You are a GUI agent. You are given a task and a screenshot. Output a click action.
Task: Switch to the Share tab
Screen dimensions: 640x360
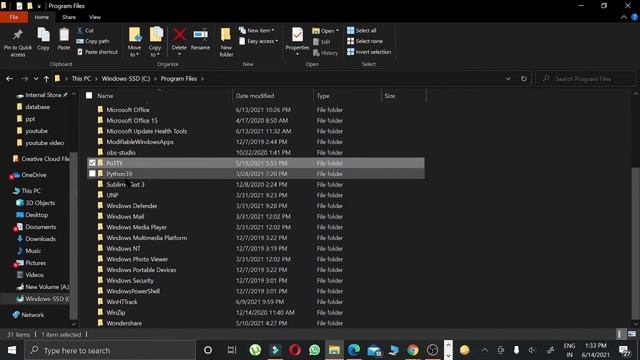tap(69, 17)
